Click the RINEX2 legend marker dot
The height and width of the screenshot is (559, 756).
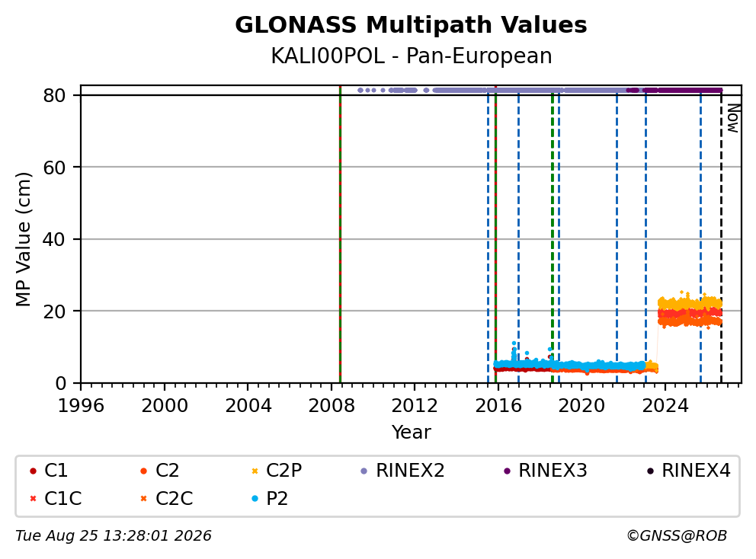(364, 471)
